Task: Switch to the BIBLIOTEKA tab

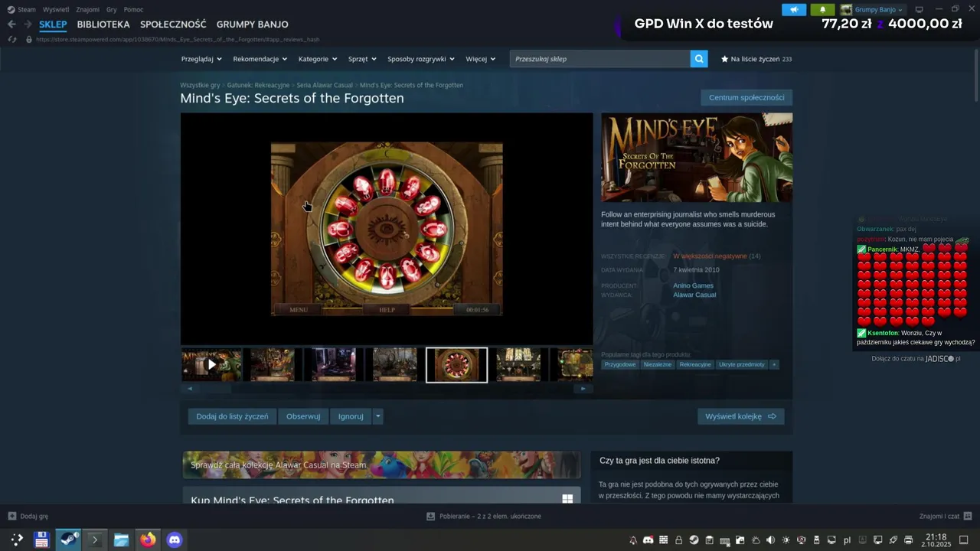Action: 103,24
